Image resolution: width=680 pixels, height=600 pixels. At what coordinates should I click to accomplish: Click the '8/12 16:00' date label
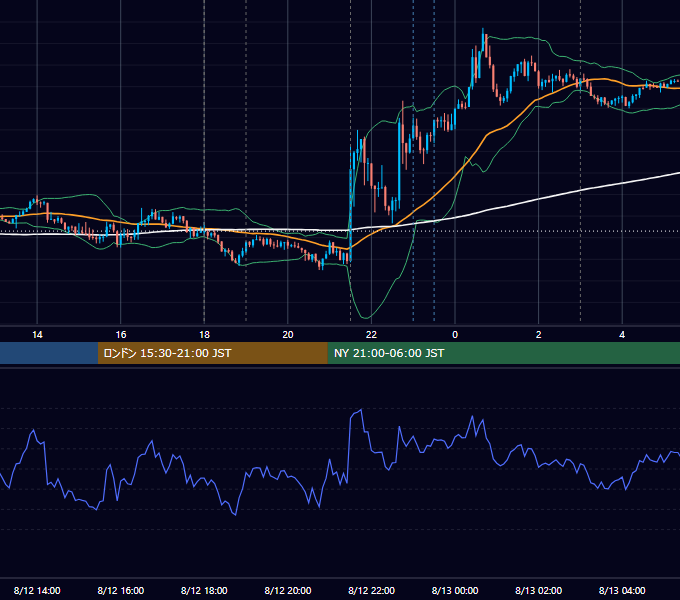[x=121, y=590]
